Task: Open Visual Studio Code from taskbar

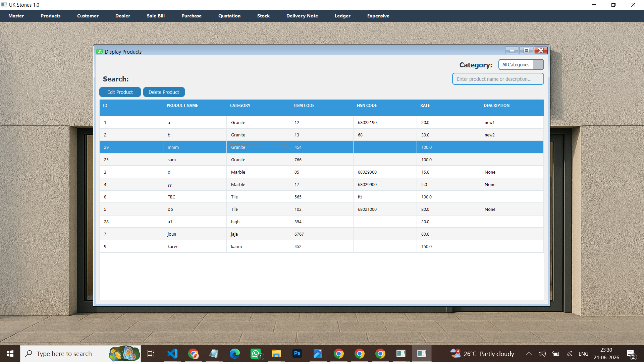Action: coord(172,354)
